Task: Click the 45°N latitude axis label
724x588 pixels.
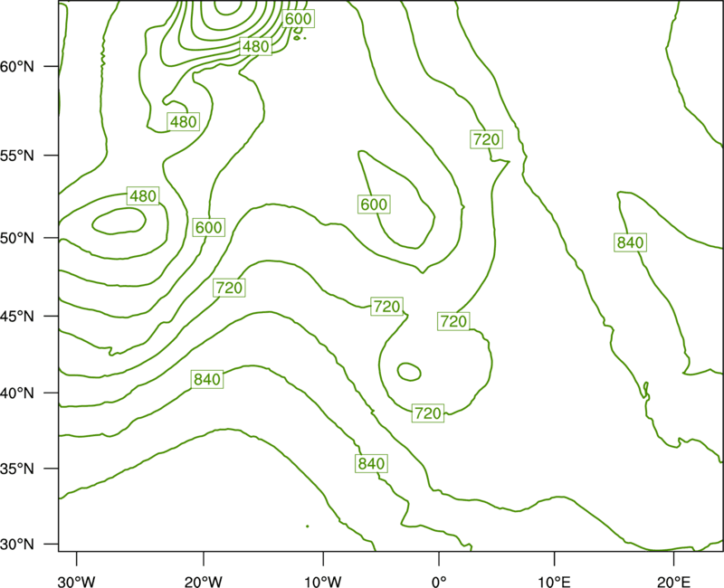Action: 17,316
